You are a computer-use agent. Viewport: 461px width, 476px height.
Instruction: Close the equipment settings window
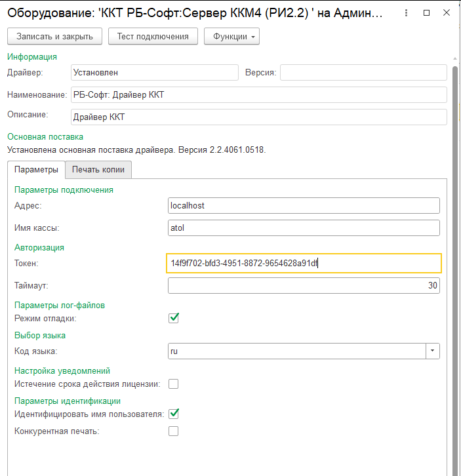tap(447, 12)
